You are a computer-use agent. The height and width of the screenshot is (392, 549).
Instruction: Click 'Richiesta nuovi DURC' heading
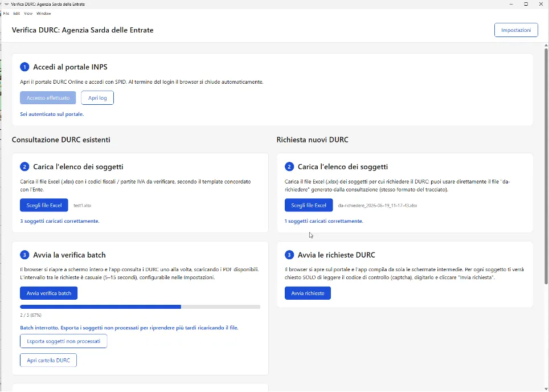[x=312, y=140]
